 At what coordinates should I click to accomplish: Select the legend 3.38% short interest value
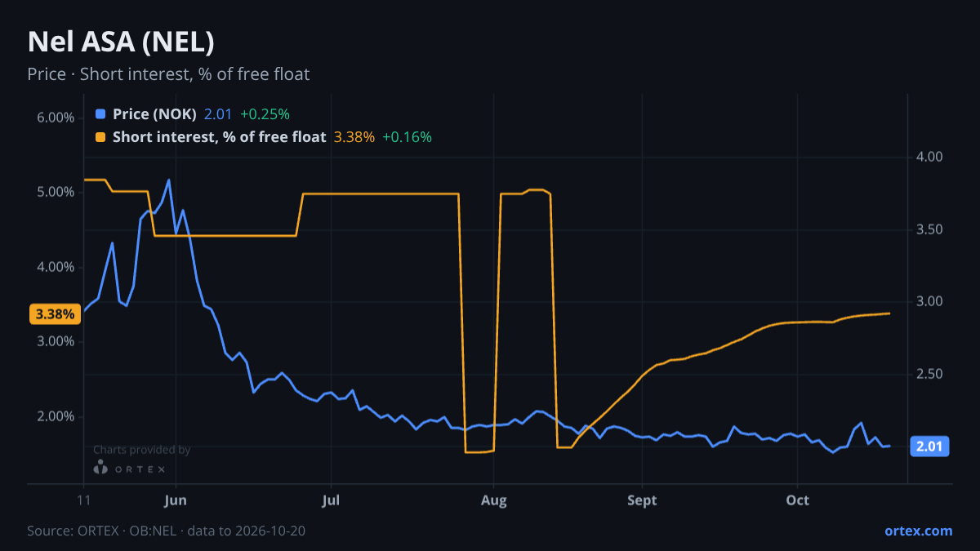pyautogui.click(x=354, y=137)
